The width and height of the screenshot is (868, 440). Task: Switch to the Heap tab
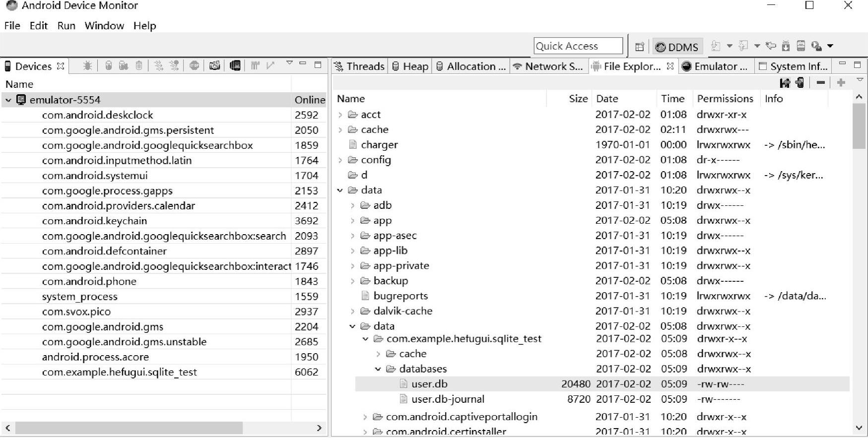coord(410,66)
